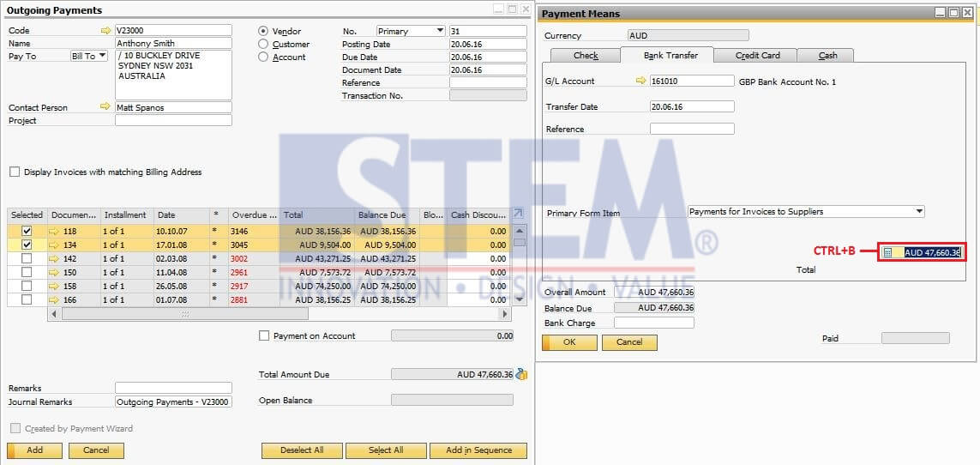
Task: Click the Reference field in Outgoing Payments
Action: pos(488,82)
